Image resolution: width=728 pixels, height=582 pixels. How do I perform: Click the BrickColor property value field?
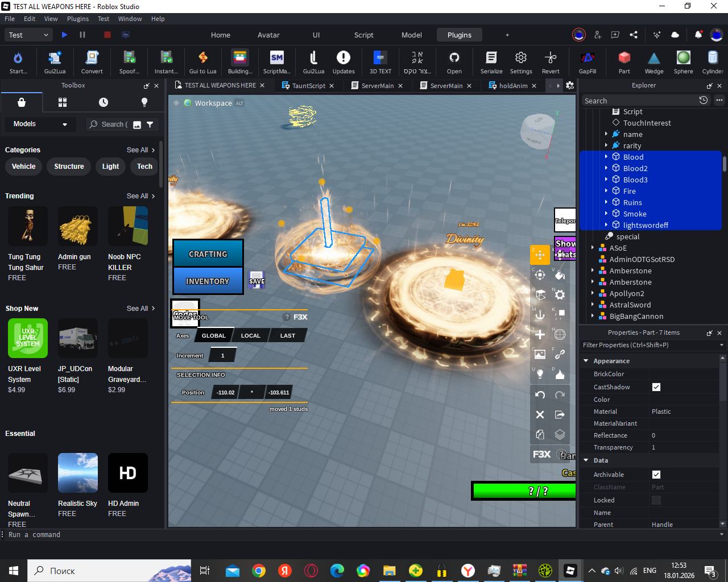point(684,374)
